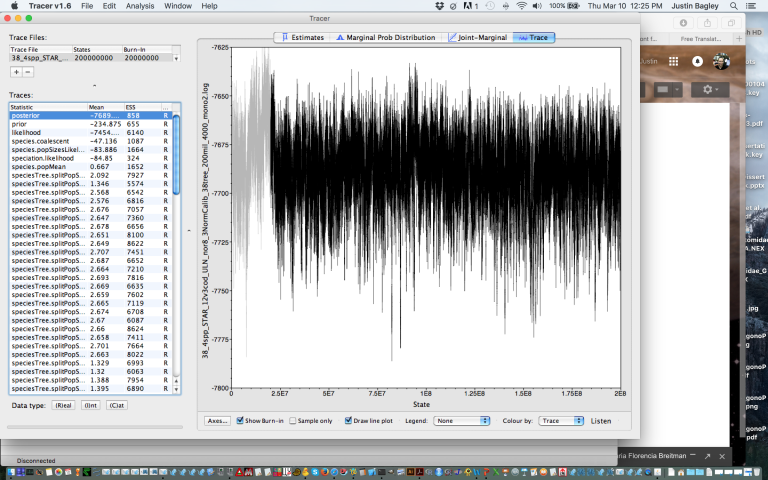Image resolution: width=768 pixels, height=480 pixels.
Task: Sort traces by Mean column header
Action: [x=105, y=107]
